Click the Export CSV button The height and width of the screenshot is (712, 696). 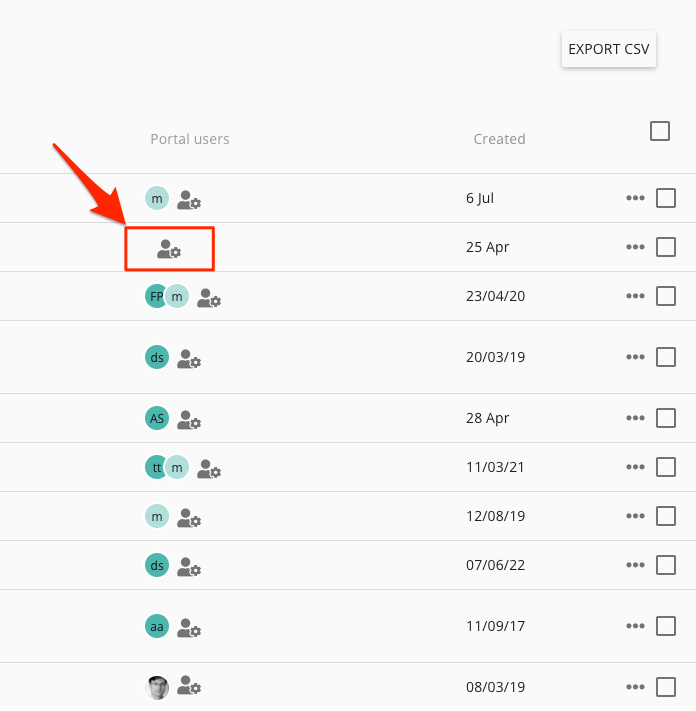(608, 49)
